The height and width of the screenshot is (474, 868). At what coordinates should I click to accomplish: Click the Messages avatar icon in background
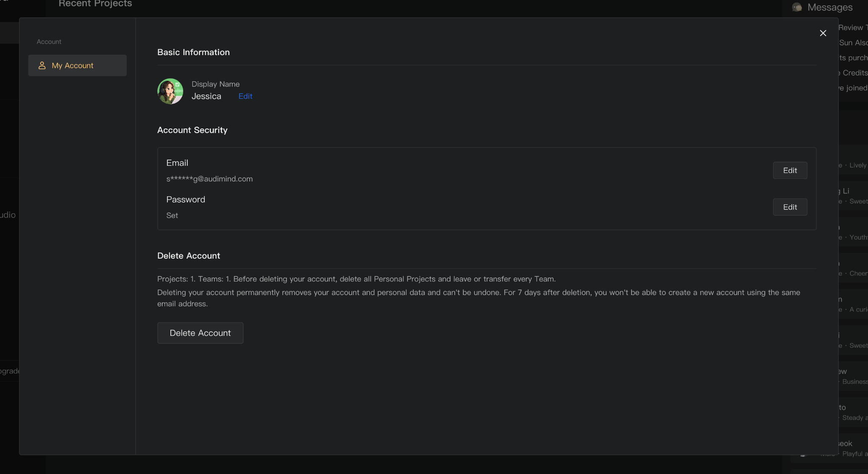[x=797, y=7]
